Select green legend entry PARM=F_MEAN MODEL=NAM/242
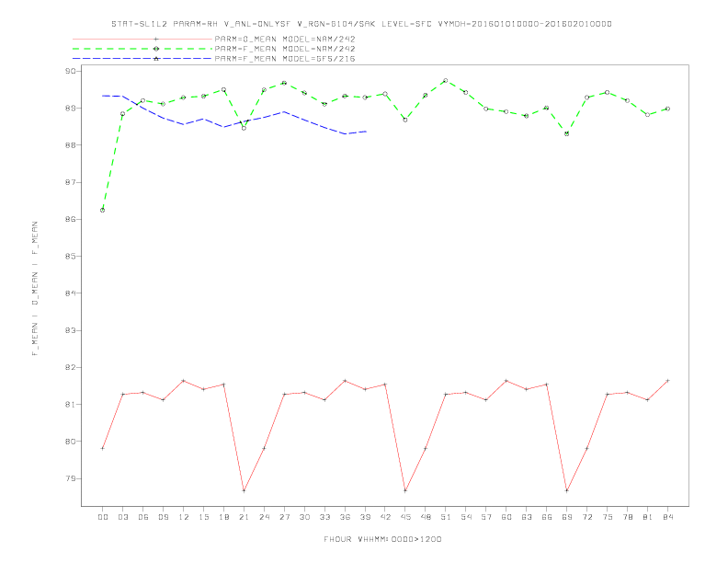728x563 pixels. pos(285,49)
